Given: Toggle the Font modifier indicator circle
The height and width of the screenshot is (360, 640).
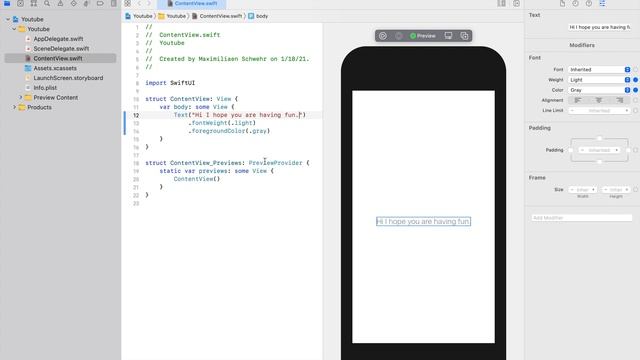Looking at the screenshot, I should [x=636, y=69].
